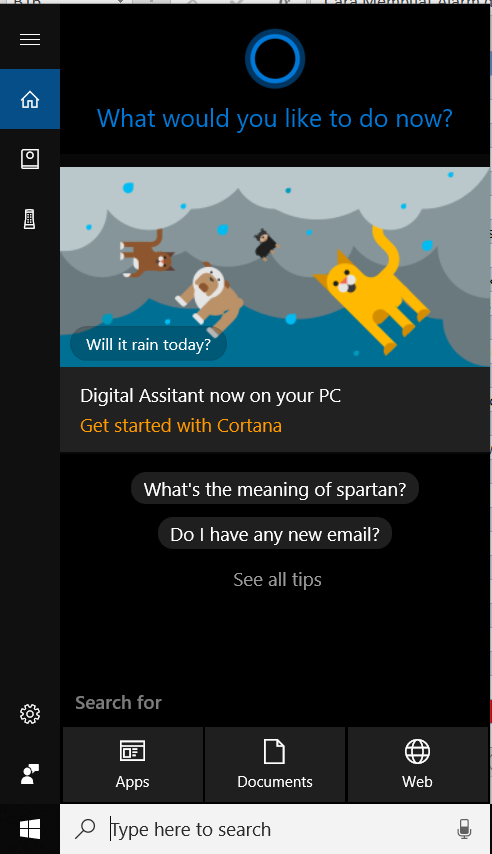The image size is (492, 854).
Task: Click the Windows Start button
Action: (x=30, y=829)
